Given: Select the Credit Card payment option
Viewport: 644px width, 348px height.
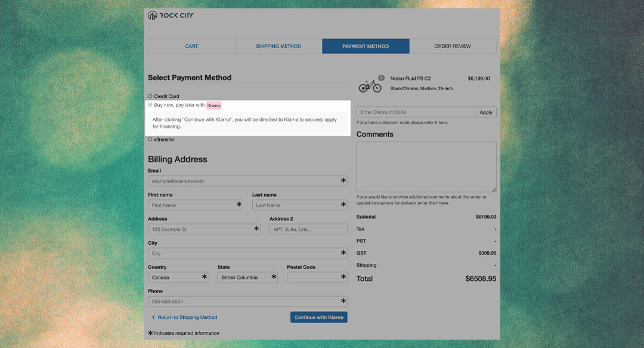Looking at the screenshot, I should click(x=150, y=96).
